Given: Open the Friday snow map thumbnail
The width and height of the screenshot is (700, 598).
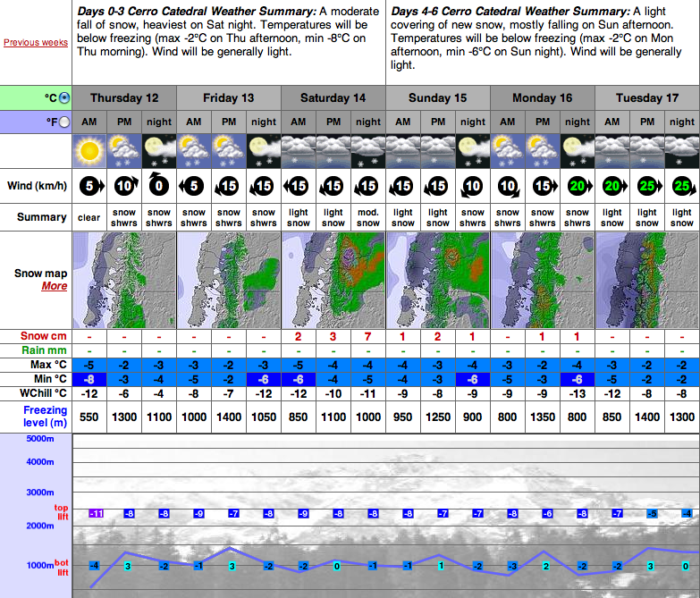Looking at the screenshot, I should point(229,281).
